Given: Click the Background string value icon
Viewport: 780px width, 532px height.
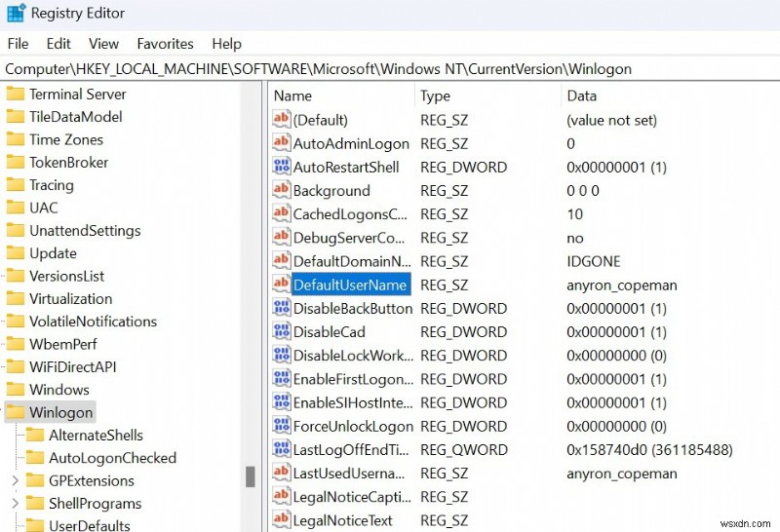Looking at the screenshot, I should [282, 189].
